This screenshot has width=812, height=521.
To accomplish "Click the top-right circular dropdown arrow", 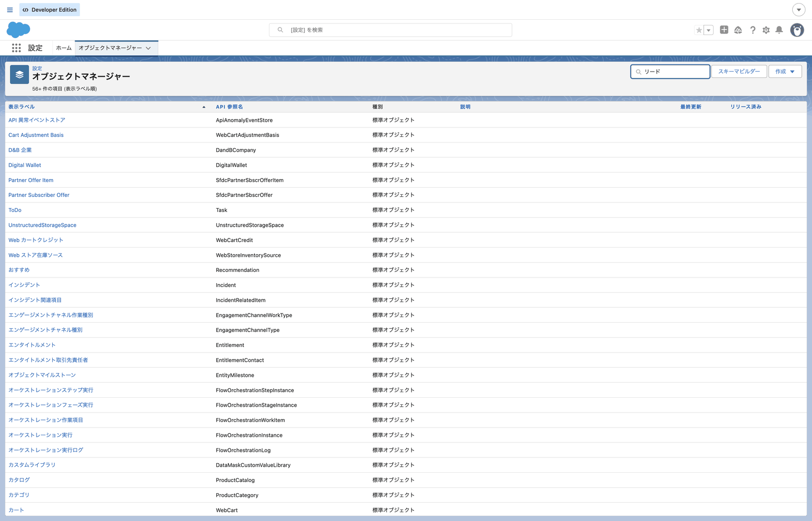I will pyautogui.click(x=799, y=10).
